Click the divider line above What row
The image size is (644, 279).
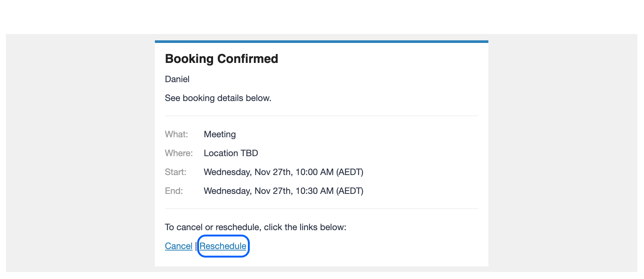tap(322, 116)
